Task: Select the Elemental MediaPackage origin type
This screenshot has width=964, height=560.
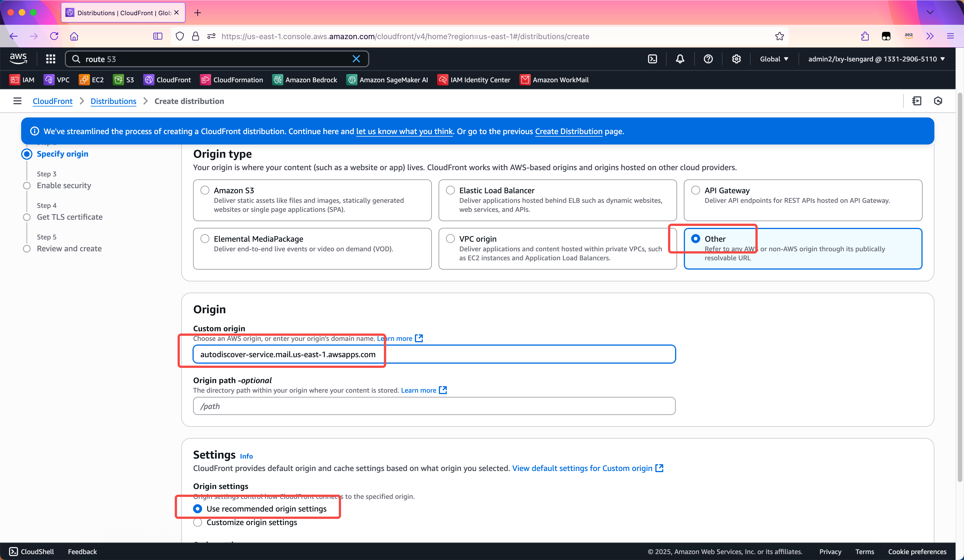Action: 312,248
